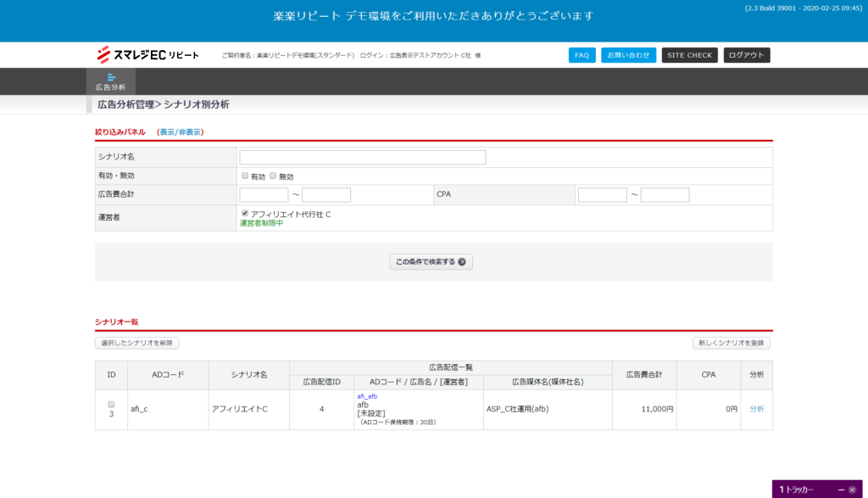Uncheck アフィリエイト代行社 C operator checkbox
Image resolution: width=868 pixels, height=498 pixels.
tap(245, 214)
